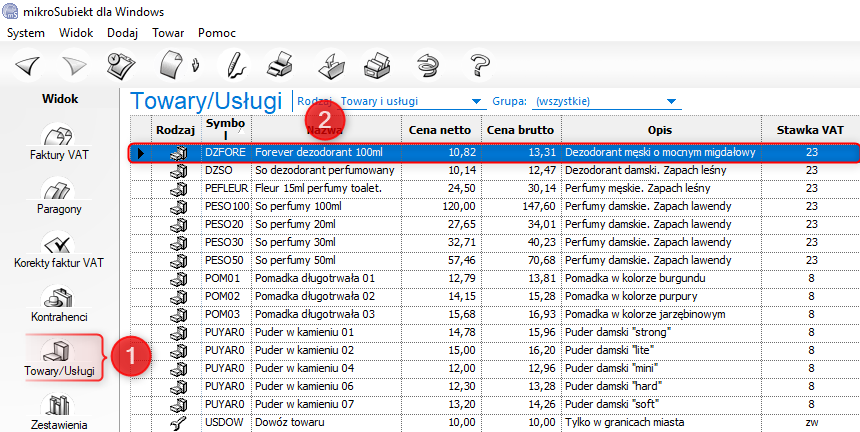Select 'Pomadka długotrwała 01' name cell
Viewport: 860px width, 432px height.
click(326, 278)
